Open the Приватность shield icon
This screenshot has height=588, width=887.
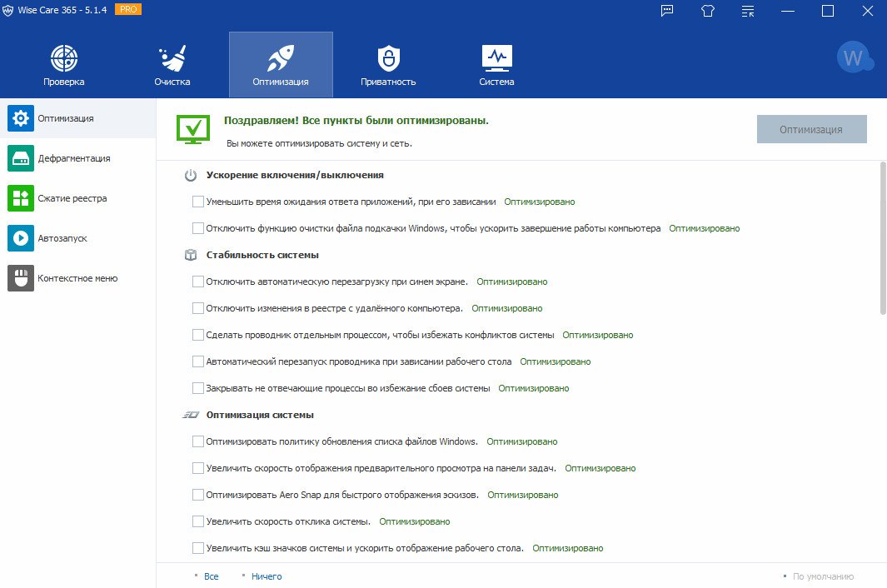pyautogui.click(x=388, y=58)
